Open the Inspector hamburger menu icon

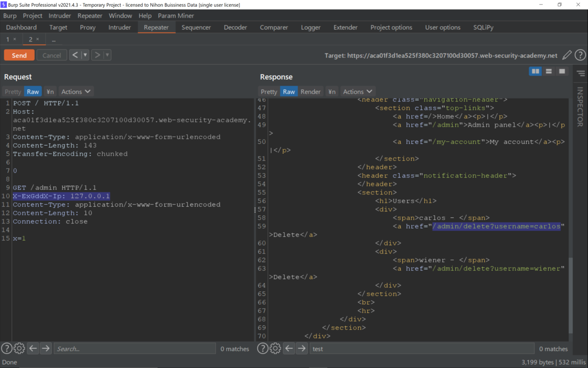click(581, 74)
